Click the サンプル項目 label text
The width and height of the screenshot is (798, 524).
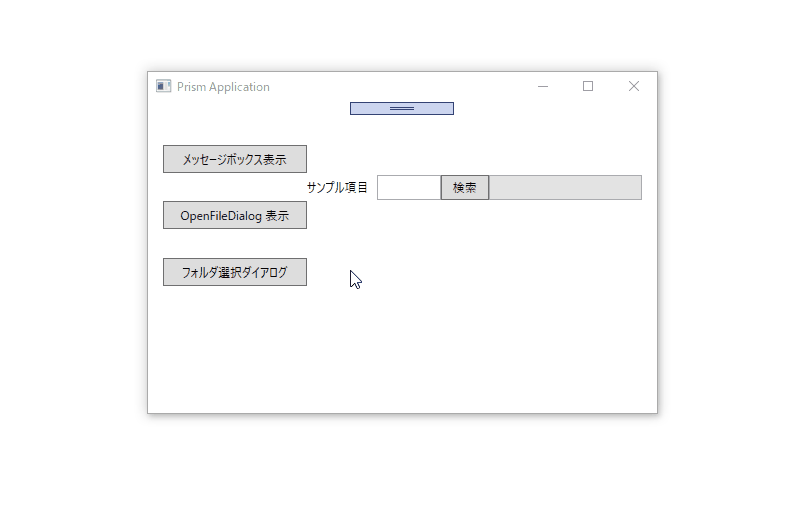(337, 188)
